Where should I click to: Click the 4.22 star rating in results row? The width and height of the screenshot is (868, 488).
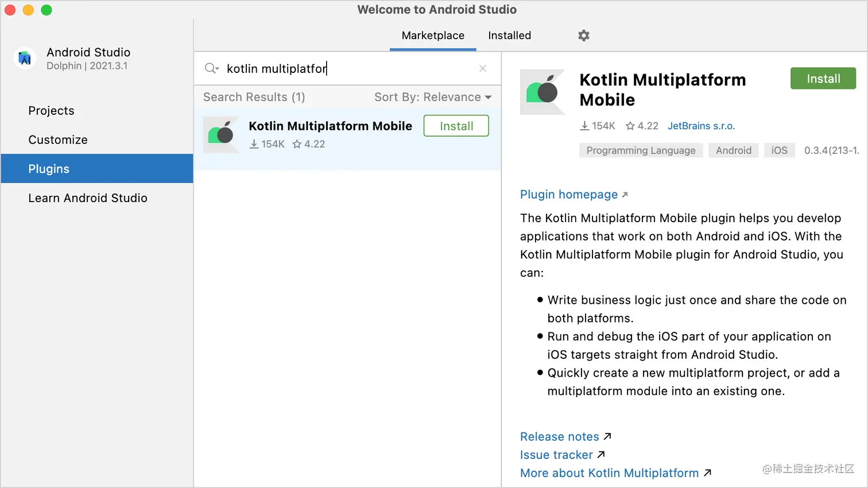(x=309, y=144)
